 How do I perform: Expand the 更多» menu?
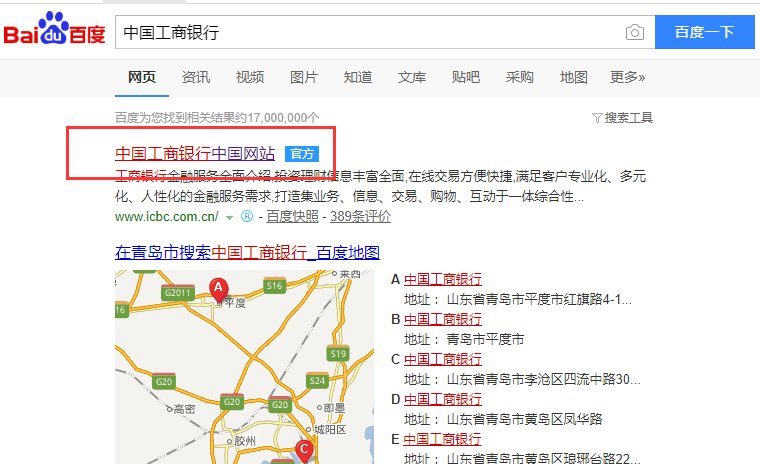click(x=628, y=77)
